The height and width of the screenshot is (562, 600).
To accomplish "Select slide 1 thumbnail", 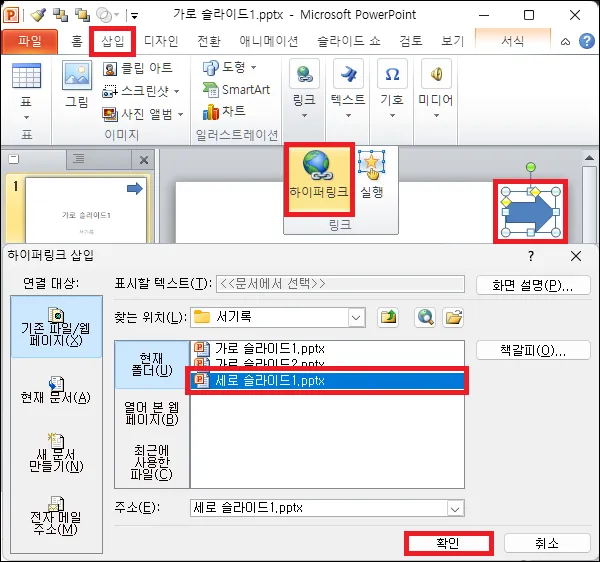I will (86, 210).
